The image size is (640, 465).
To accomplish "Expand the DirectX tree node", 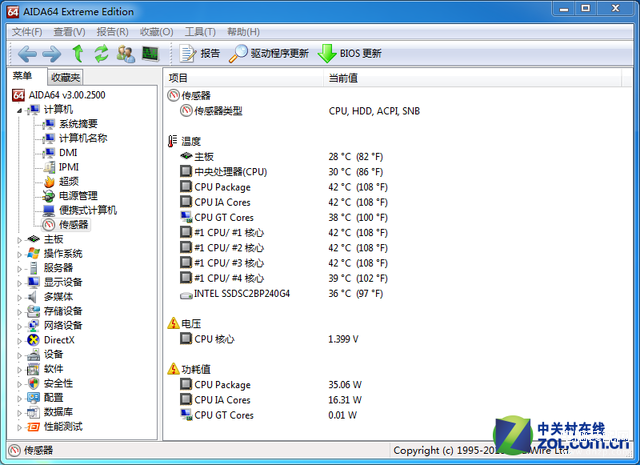I will [19, 341].
